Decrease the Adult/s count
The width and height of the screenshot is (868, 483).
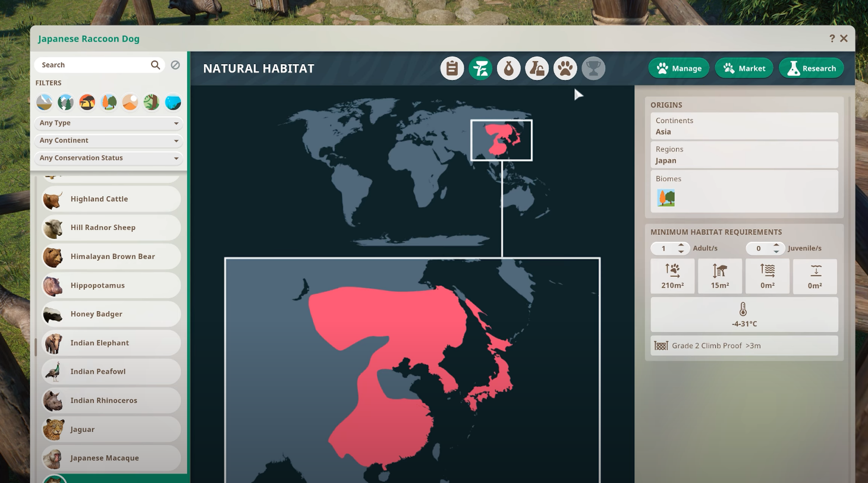[681, 251]
